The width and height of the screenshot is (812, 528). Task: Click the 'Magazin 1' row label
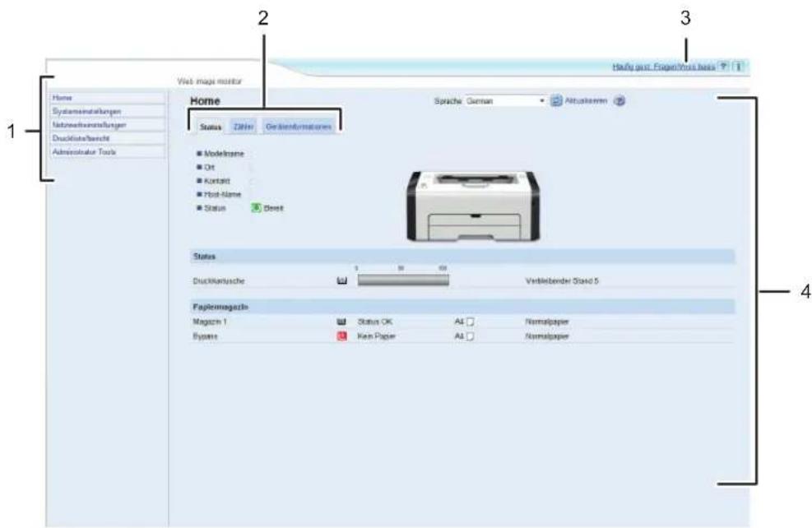click(210, 322)
